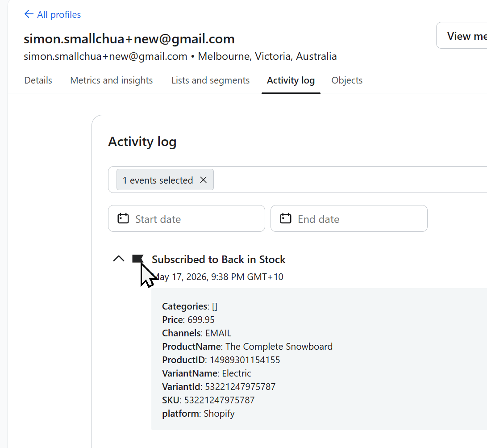Click the Start date field
This screenshot has width=487, height=448.
[186, 218]
